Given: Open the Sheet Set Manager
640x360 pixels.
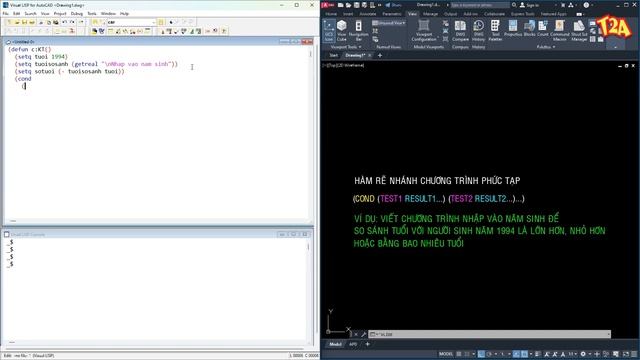Looking at the screenshot, I should 579,31.
